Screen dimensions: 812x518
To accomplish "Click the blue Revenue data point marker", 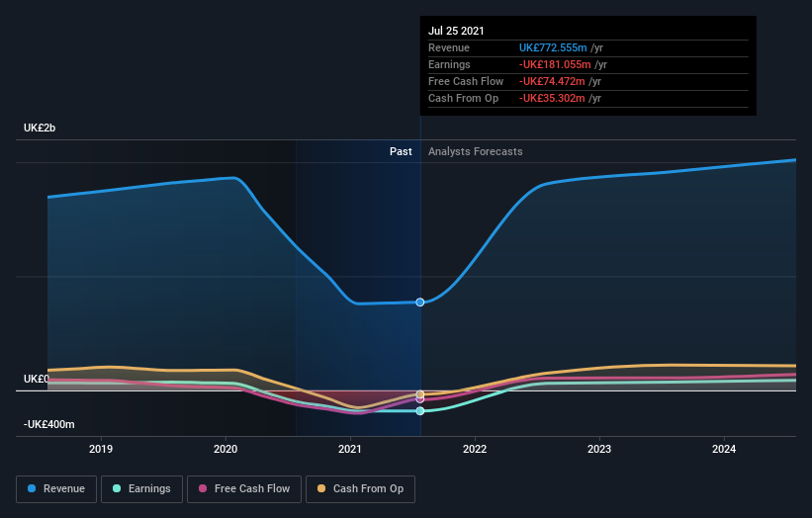I will coord(420,302).
